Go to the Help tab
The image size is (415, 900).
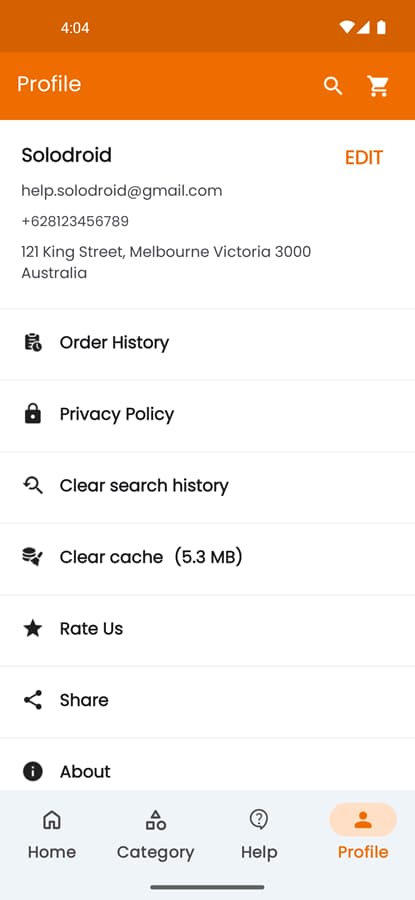tap(259, 833)
